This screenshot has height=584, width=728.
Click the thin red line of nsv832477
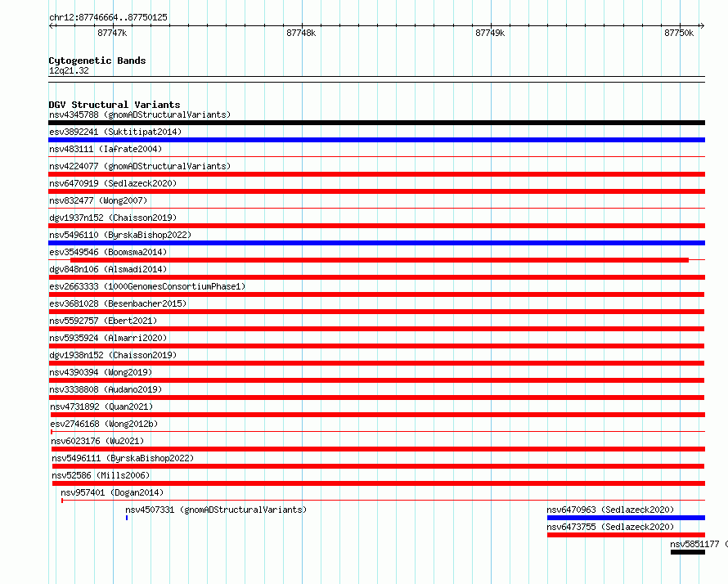376,209
